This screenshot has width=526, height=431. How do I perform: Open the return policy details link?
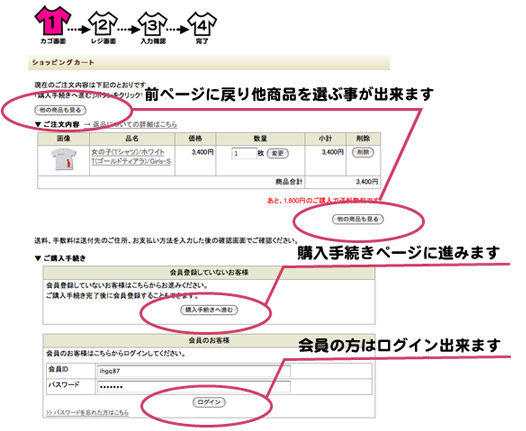coord(135,124)
